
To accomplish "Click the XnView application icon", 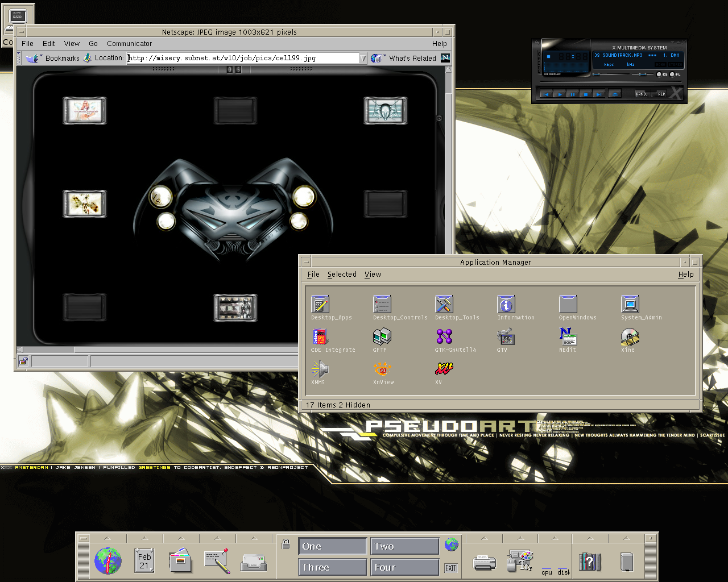I will 382,369.
